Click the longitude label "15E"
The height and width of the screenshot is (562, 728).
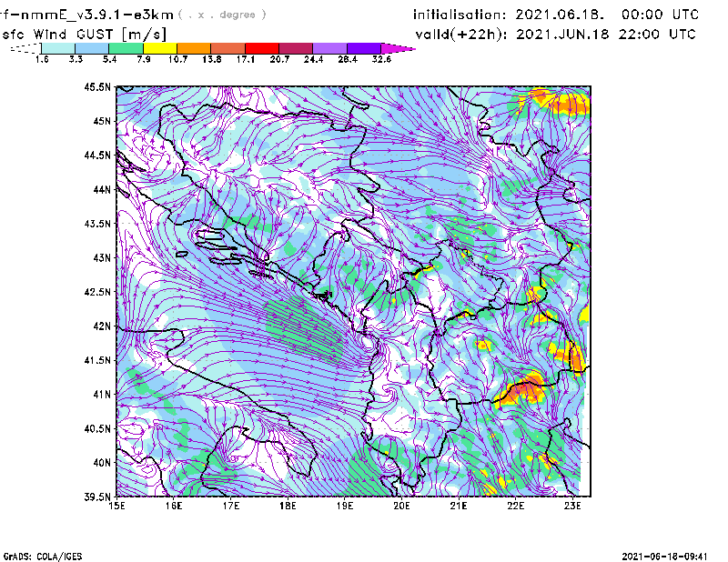click(116, 506)
